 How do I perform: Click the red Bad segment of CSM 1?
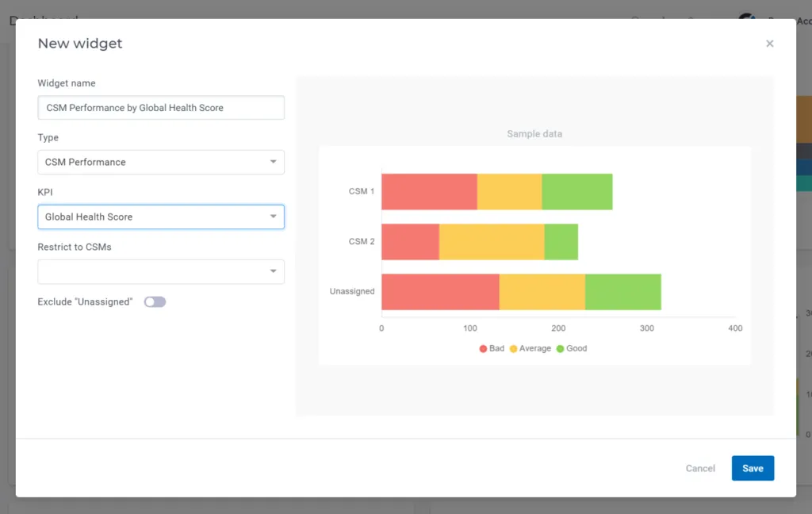pyautogui.click(x=429, y=192)
